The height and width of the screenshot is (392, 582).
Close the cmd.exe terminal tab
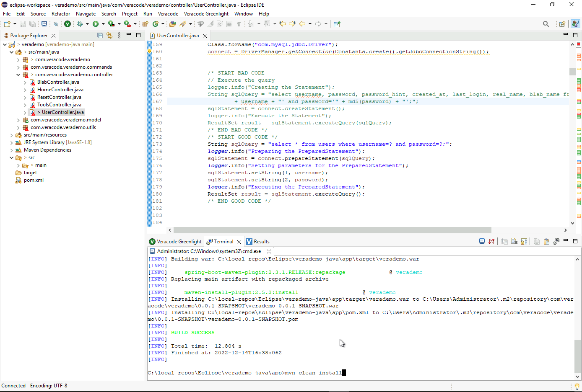(269, 251)
